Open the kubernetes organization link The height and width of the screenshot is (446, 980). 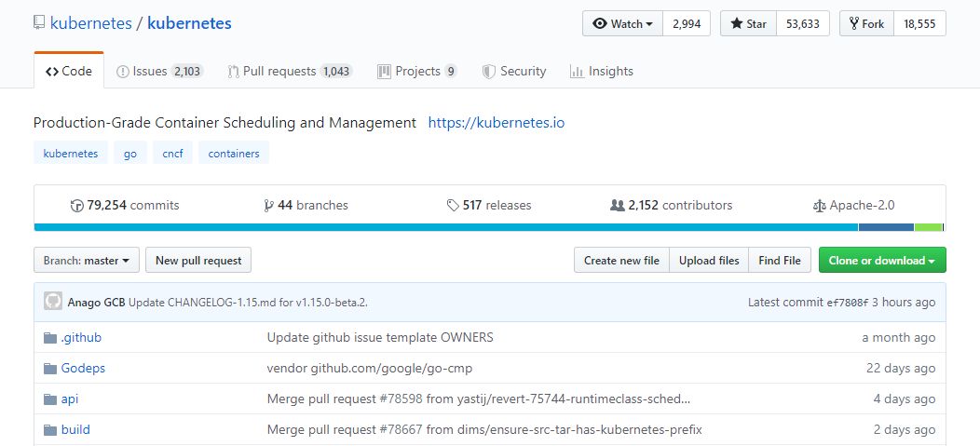pyautogui.click(x=90, y=23)
